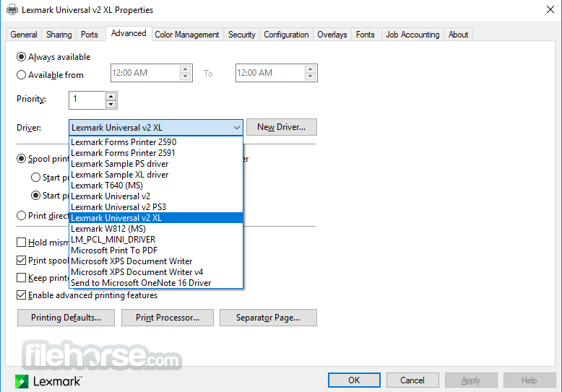Click the Cancel button
562x392 pixels.
(412, 380)
